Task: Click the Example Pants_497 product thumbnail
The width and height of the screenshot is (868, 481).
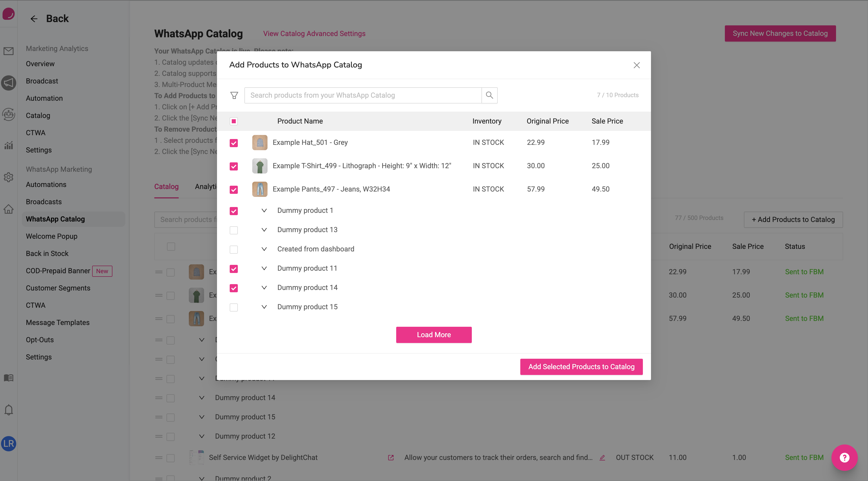Action: pos(260,189)
